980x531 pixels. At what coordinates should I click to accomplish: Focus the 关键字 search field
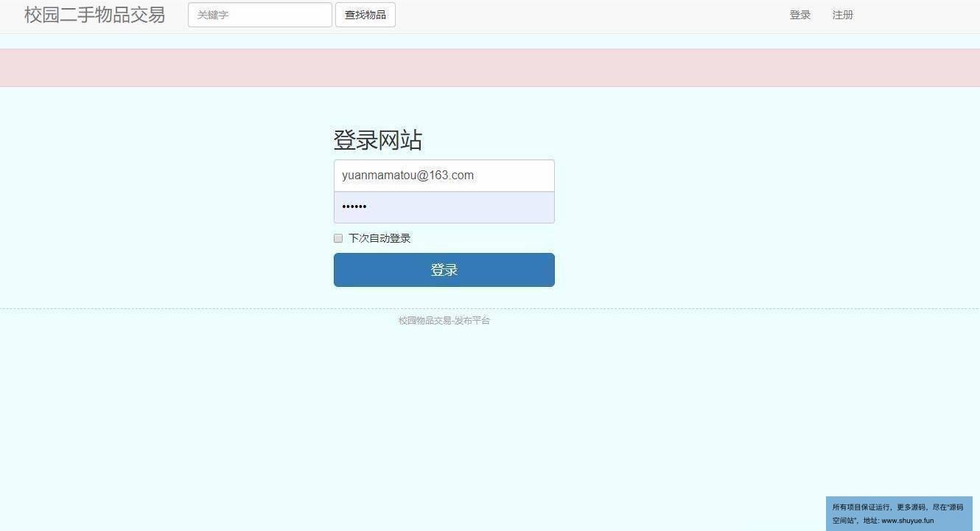tap(259, 15)
